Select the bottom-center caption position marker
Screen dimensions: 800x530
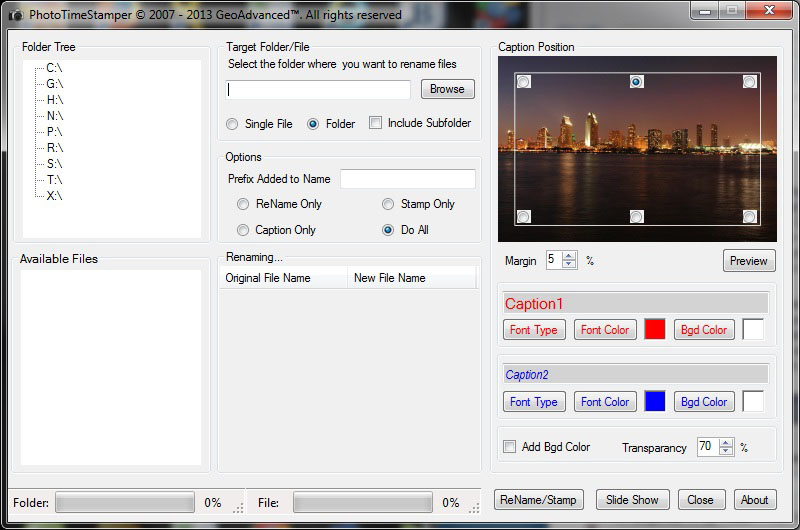coord(636,216)
